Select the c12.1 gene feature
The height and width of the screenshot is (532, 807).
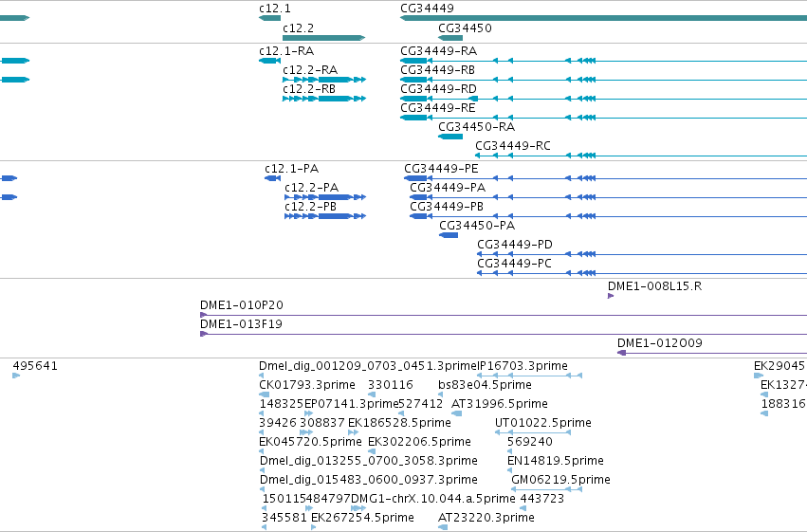(x=269, y=18)
